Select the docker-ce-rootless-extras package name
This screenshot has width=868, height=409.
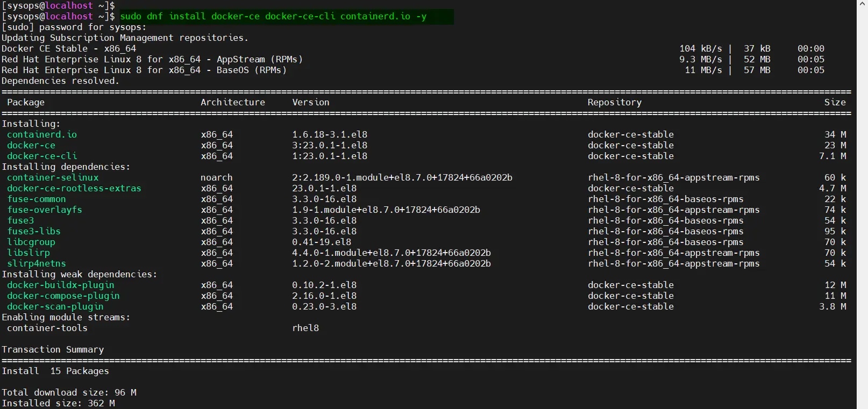tap(74, 188)
